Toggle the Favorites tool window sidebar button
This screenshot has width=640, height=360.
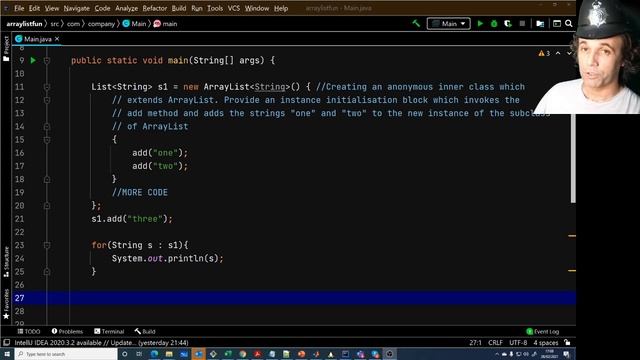point(6,304)
